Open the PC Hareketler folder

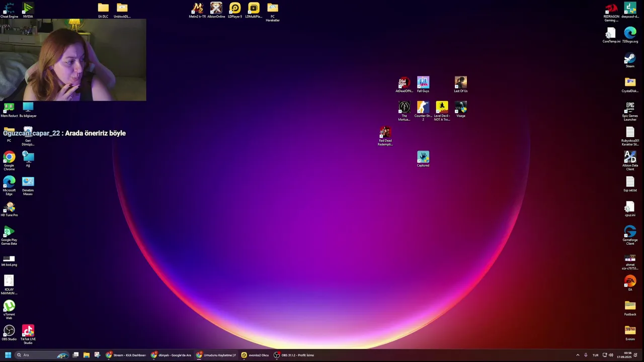click(x=273, y=12)
